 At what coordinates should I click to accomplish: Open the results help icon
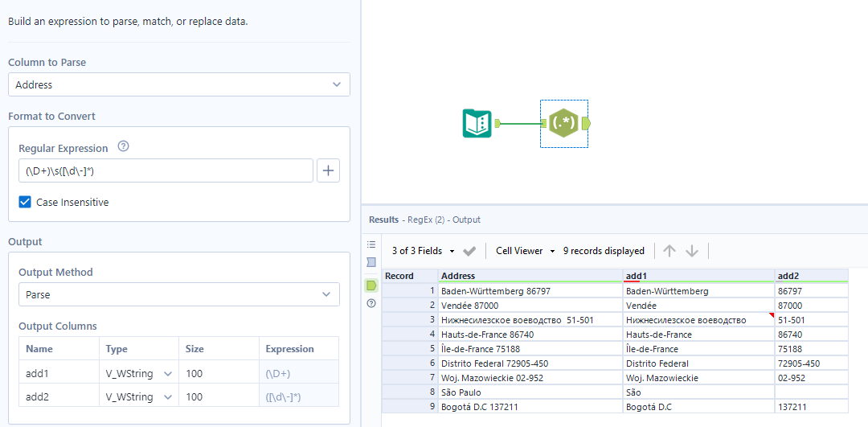pyautogui.click(x=371, y=303)
